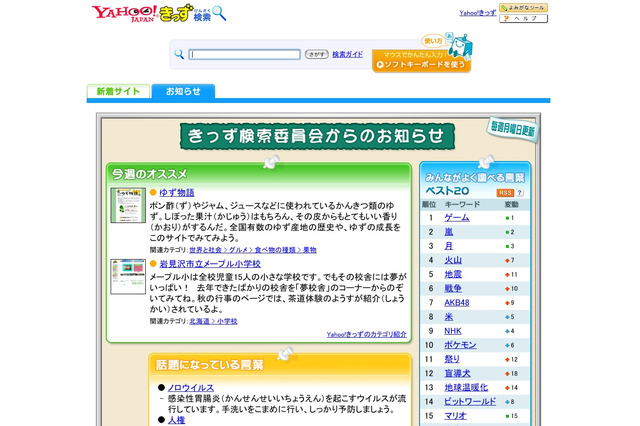Click the 毎週月曜日更新 sticker badge

pyautogui.click(x=513, y=129)
